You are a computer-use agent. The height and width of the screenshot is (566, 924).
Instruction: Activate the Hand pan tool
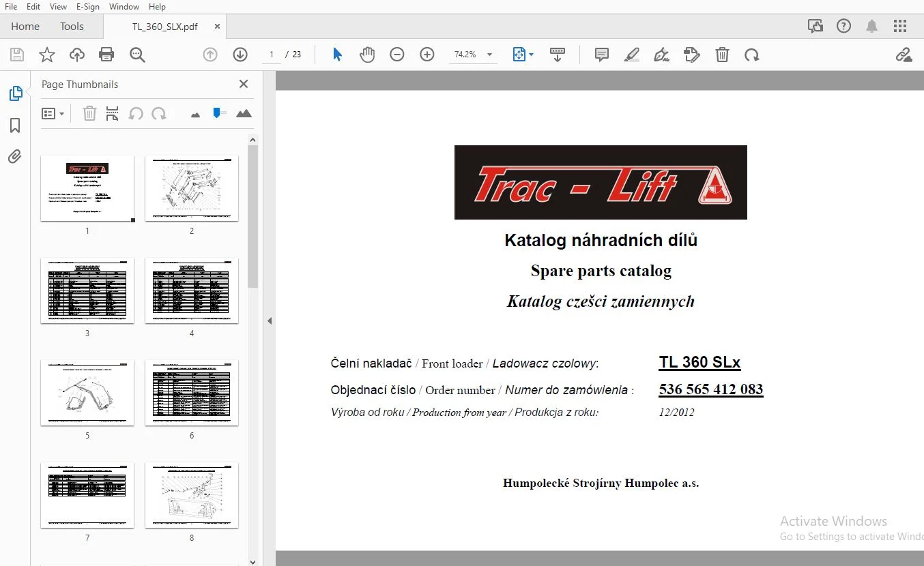click(367, 55)
